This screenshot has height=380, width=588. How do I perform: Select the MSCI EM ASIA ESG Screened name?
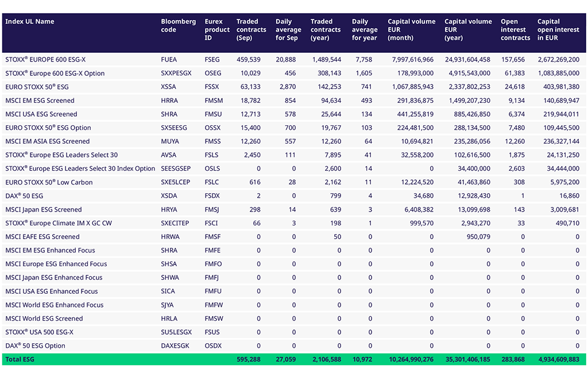(48, 141)
